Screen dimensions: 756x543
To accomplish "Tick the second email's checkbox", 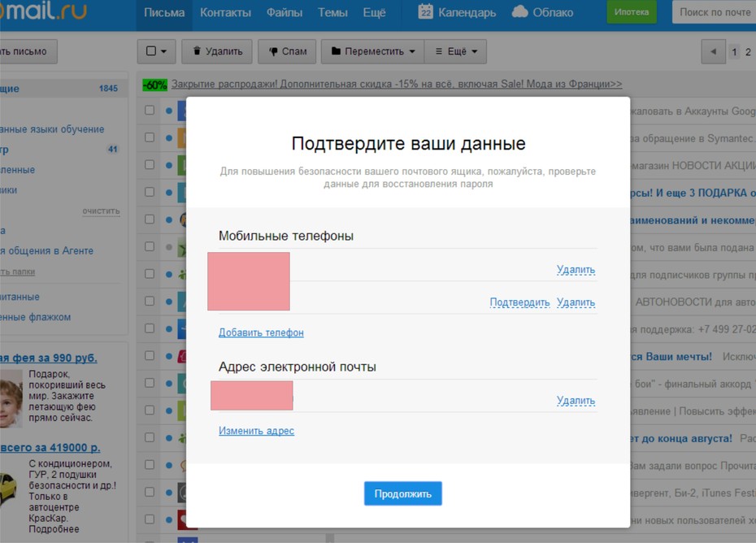I will tap(150, 137).
